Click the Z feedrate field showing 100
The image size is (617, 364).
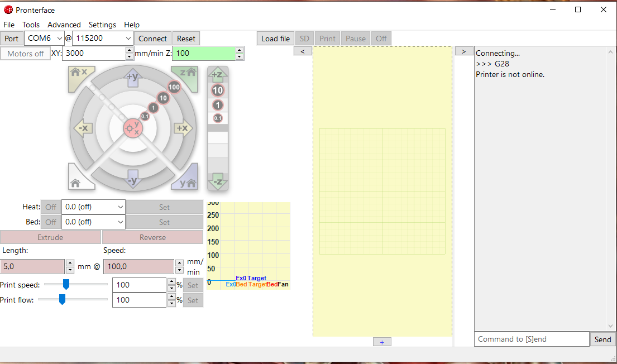[204, 53]
